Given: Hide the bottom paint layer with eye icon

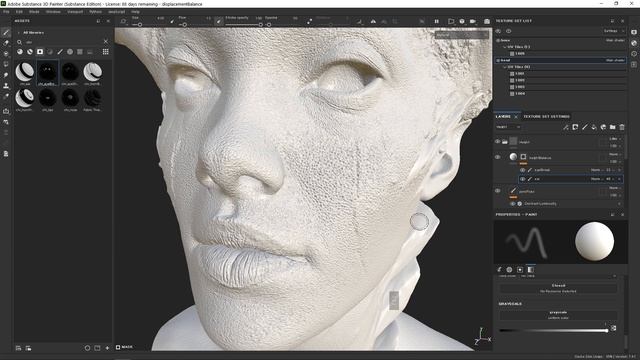Looking at the screenshot, I should click(498, 191).
